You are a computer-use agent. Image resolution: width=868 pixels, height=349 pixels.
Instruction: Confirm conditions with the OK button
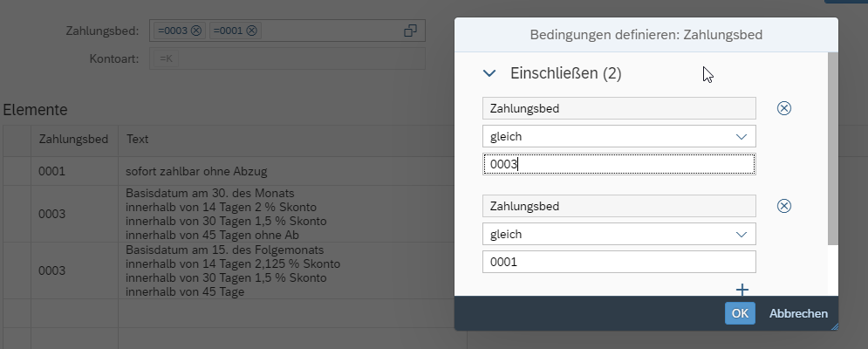(x=740, y=313)
